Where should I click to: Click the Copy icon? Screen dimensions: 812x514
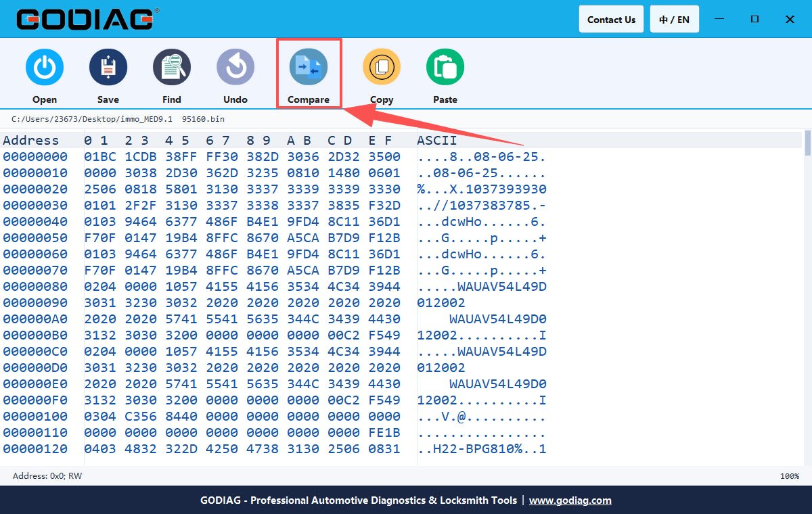tap(382, 68)
